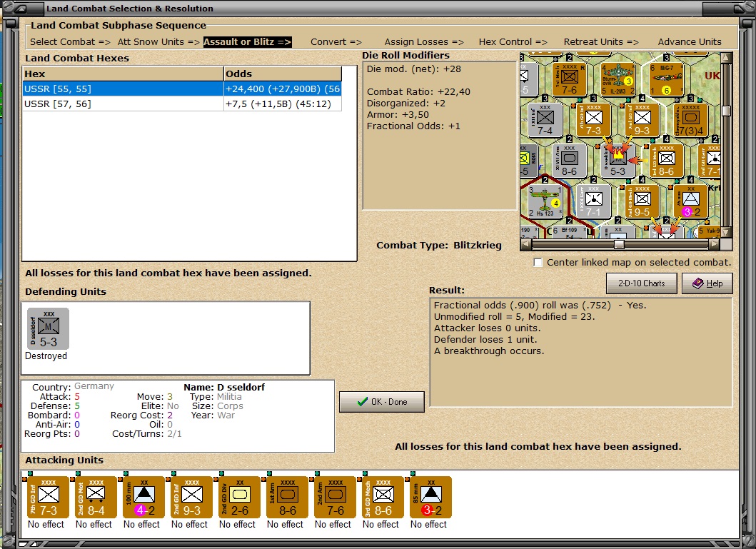Click the Fractional Odds: +1 modifier line
756x549 pixels.
pos(413,126)
